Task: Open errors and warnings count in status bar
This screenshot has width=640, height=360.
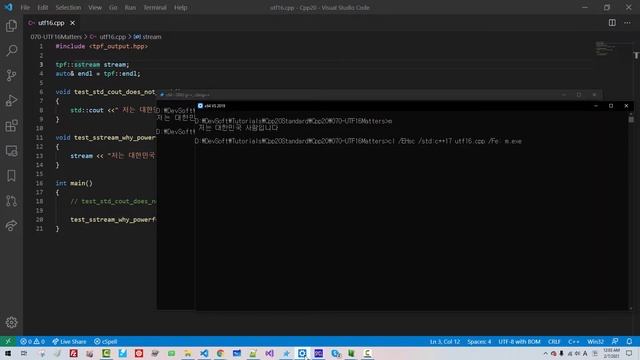Action: pyautogui.click(x=32, y=341)
